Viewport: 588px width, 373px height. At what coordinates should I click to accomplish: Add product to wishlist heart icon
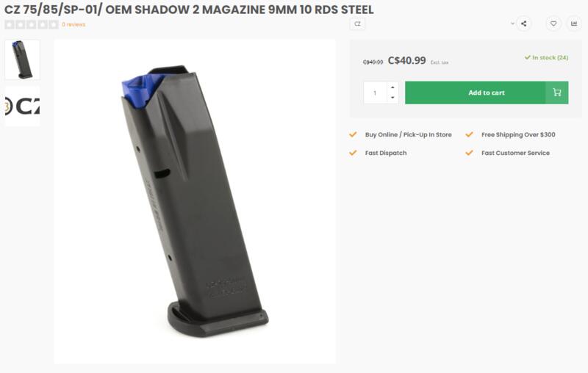(x=553, y=23)
